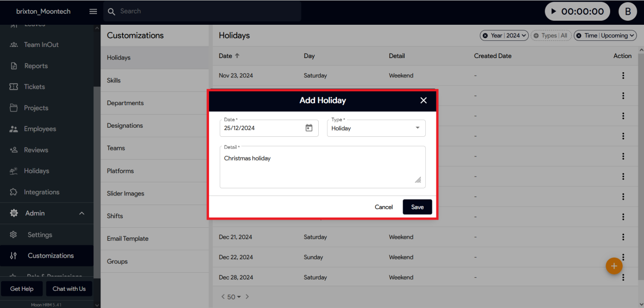
Task: Save the new holiday
Action: tap(417, 207)
